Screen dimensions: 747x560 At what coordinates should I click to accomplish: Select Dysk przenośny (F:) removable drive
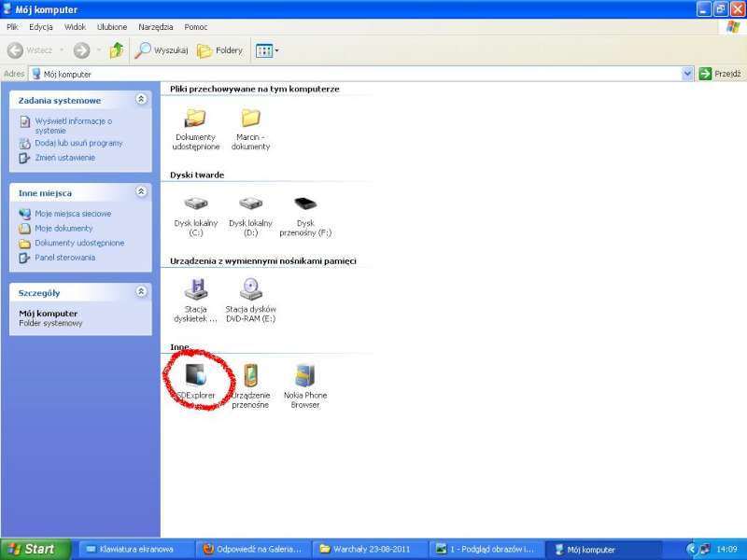pos(305,203)
